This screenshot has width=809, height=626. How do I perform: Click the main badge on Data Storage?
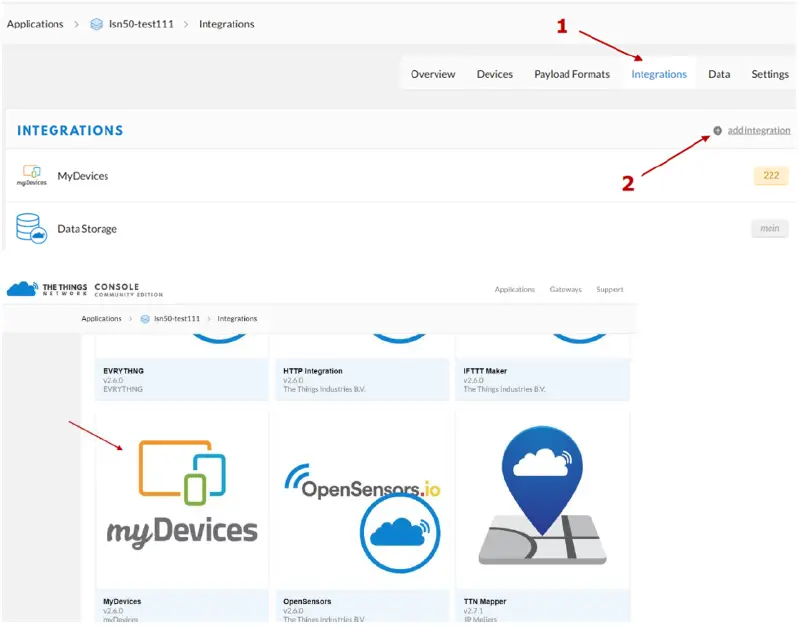tap(770, 228)
